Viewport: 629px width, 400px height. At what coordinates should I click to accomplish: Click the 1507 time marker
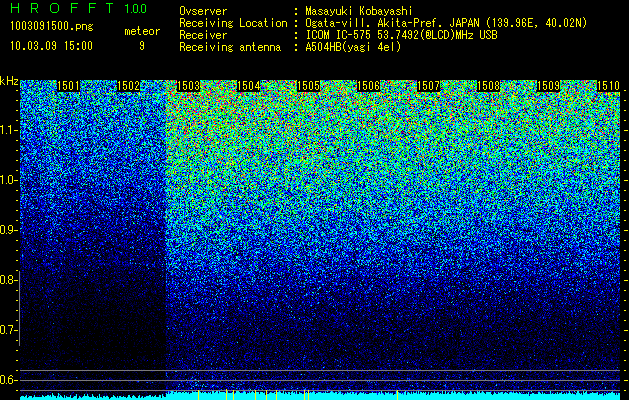click(428, 86)
